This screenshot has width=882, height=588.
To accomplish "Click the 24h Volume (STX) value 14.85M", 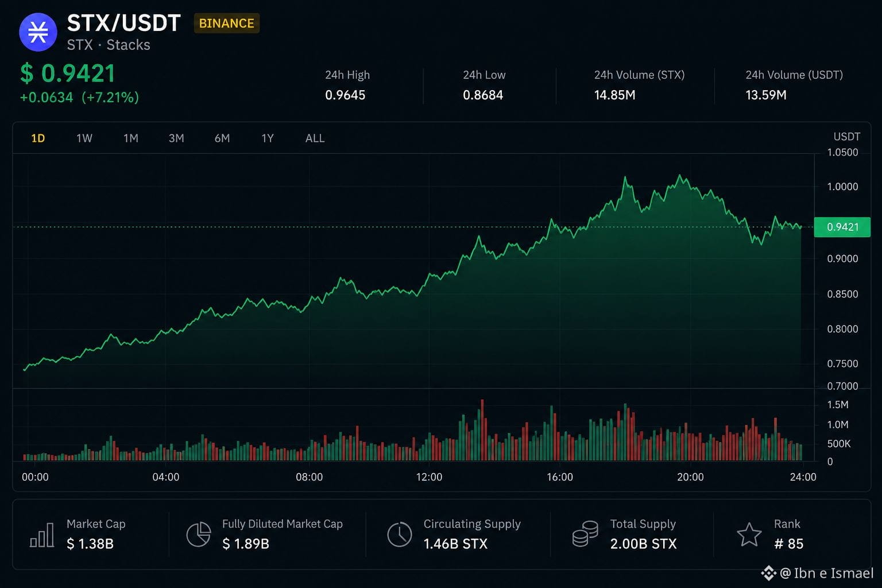I will point(615,95).
